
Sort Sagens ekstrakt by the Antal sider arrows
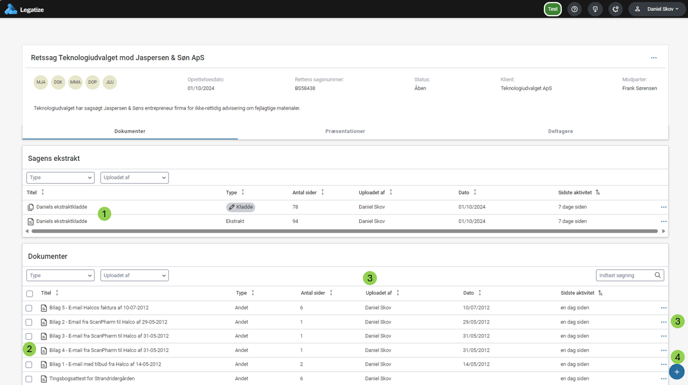[322, 192]
